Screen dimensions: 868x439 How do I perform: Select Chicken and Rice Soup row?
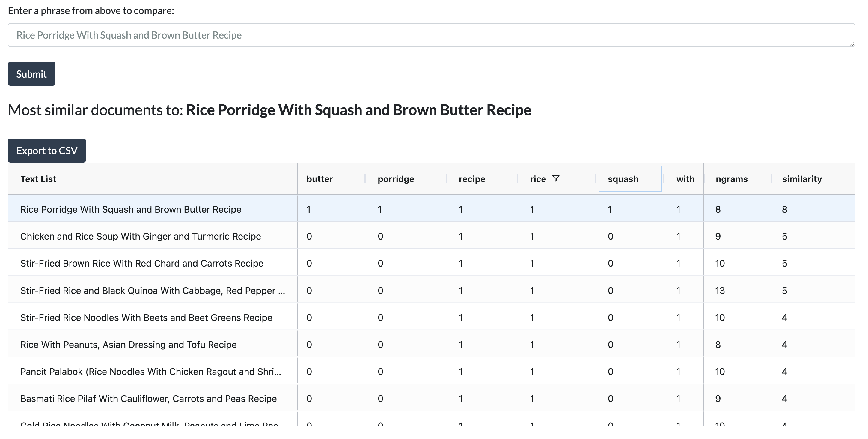tap(141, 236)
